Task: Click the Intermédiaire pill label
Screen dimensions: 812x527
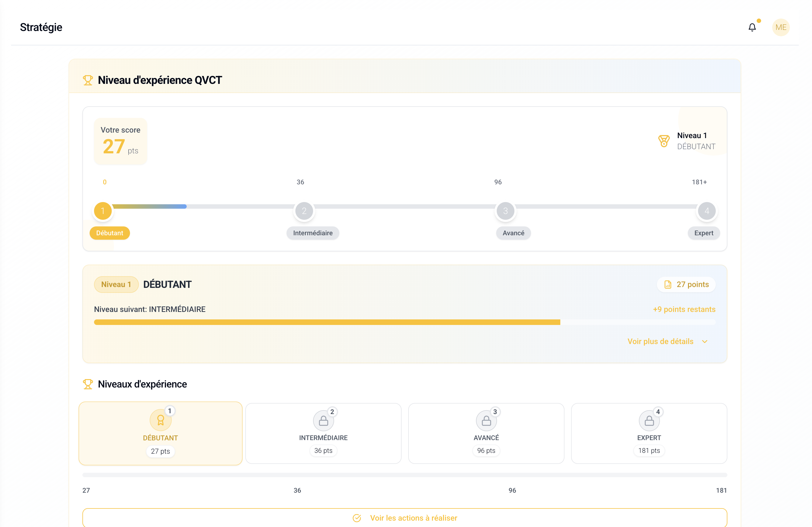Action: (x=313, y=233)
